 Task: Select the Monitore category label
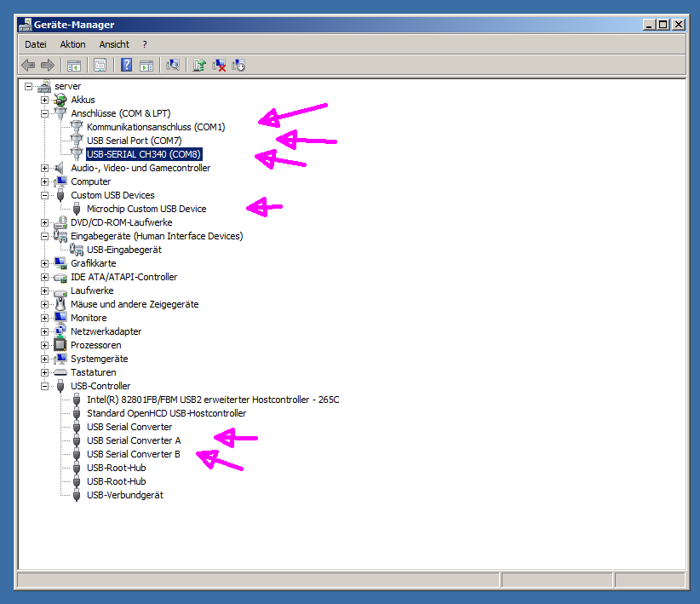(89, 318)
